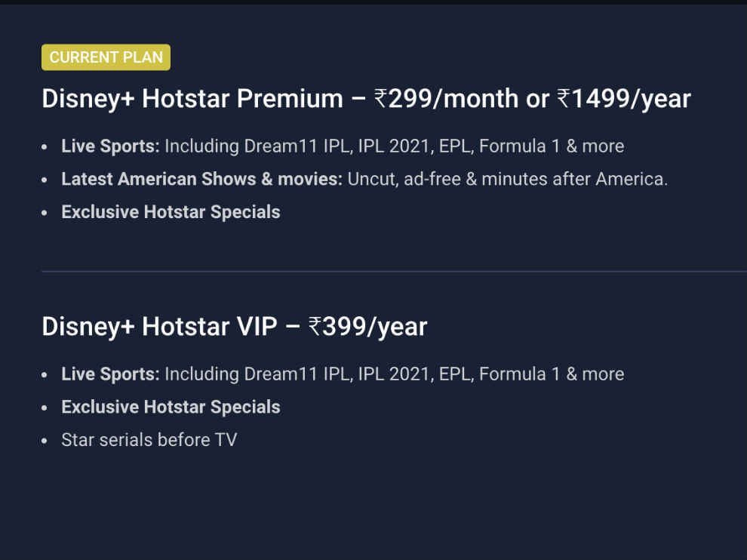
Task: Click the yellow CURRENT PLAN badge
Action: tap(106, 57)
